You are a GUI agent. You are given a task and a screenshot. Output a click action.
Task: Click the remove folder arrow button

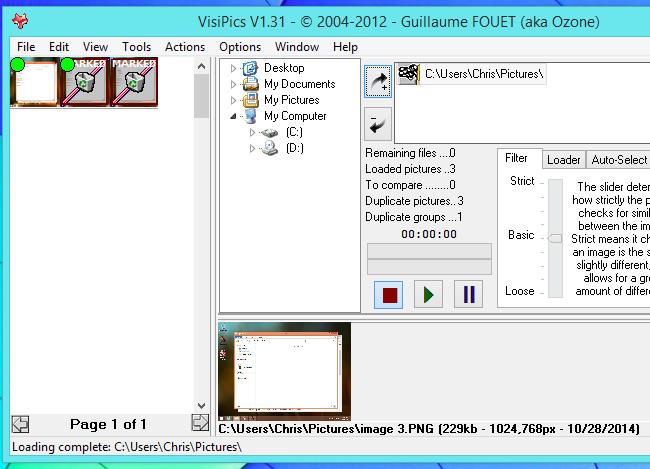(378, 124)
